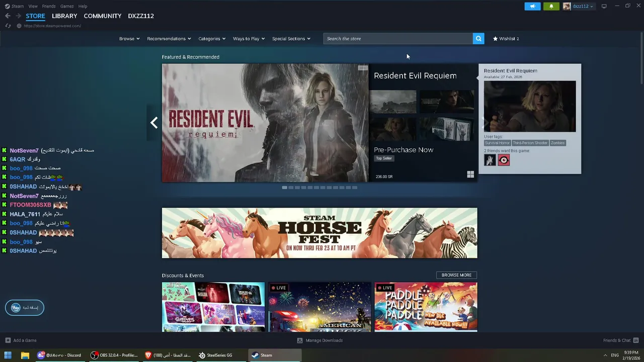
Task: Click the Wishlist star icon
Action: tap(495, 39)
